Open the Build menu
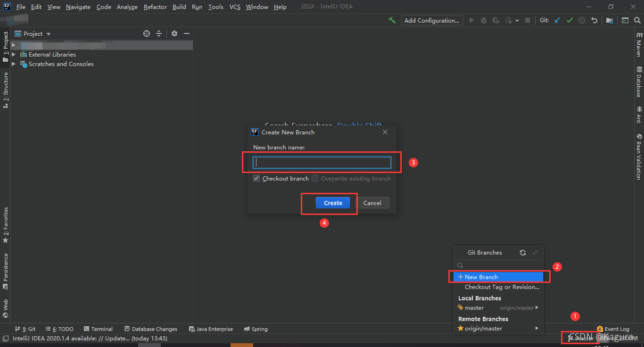 pyautogui.click(x=179, y=7)
